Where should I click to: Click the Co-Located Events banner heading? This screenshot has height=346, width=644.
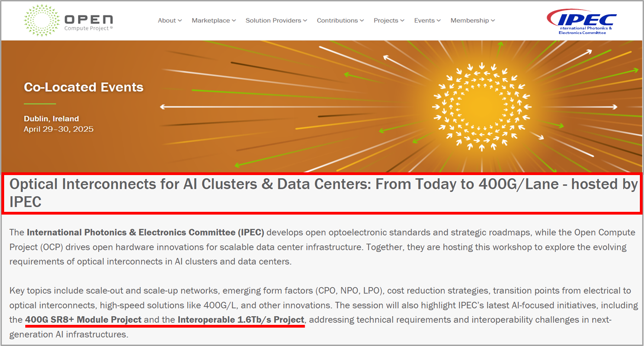click(x=84, y=87)
